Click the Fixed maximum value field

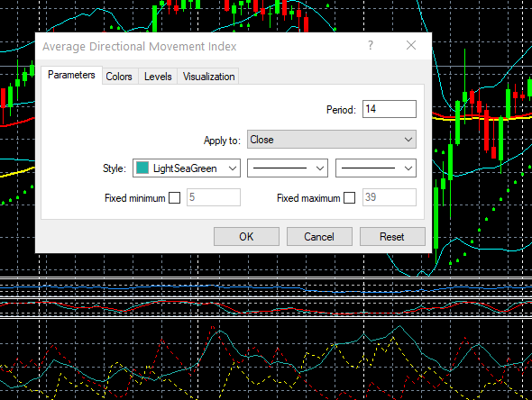point(390,197)
